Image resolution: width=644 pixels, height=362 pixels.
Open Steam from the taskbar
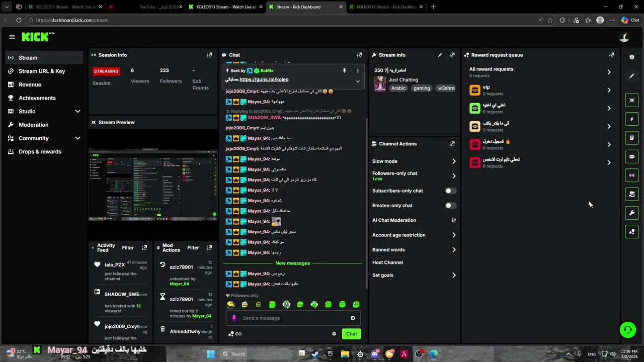(315, 354)
